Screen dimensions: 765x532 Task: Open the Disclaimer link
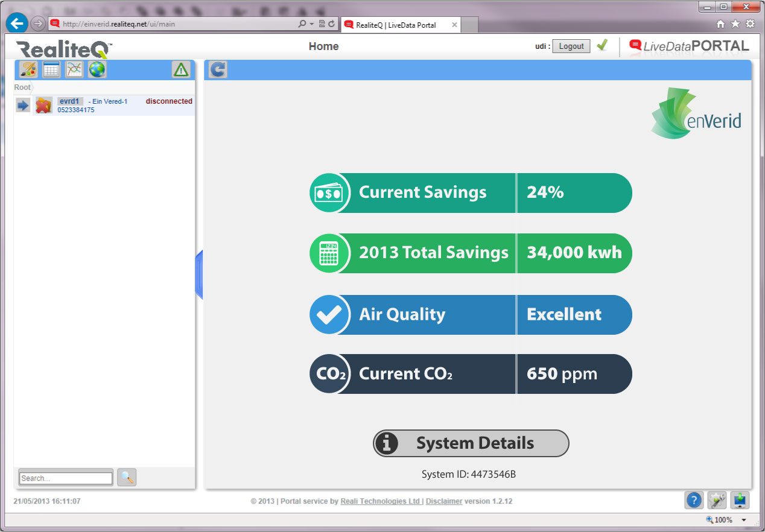pos(444,501)
